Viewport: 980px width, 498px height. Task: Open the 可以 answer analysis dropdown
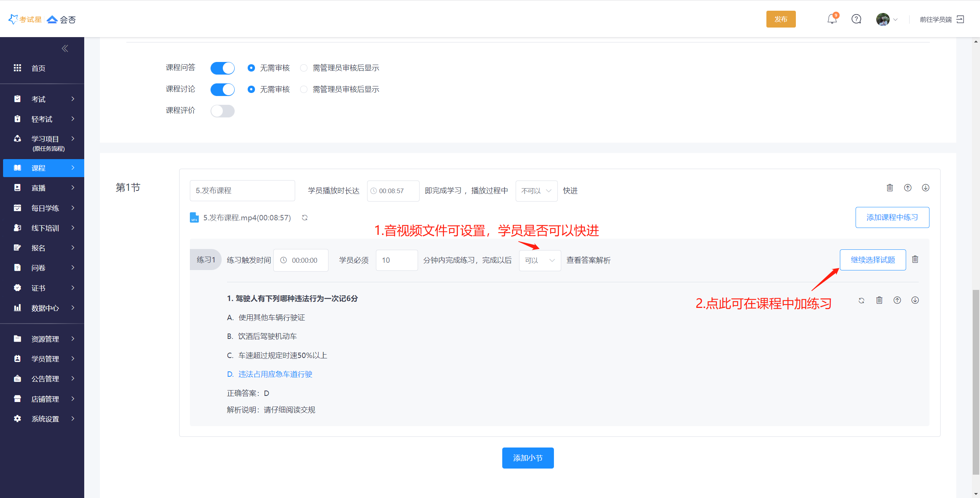[540, 260]
